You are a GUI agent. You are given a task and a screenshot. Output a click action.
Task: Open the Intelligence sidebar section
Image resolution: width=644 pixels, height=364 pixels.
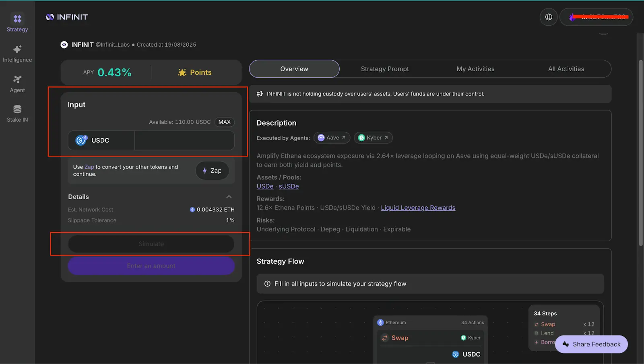click(x=17, y=54)
